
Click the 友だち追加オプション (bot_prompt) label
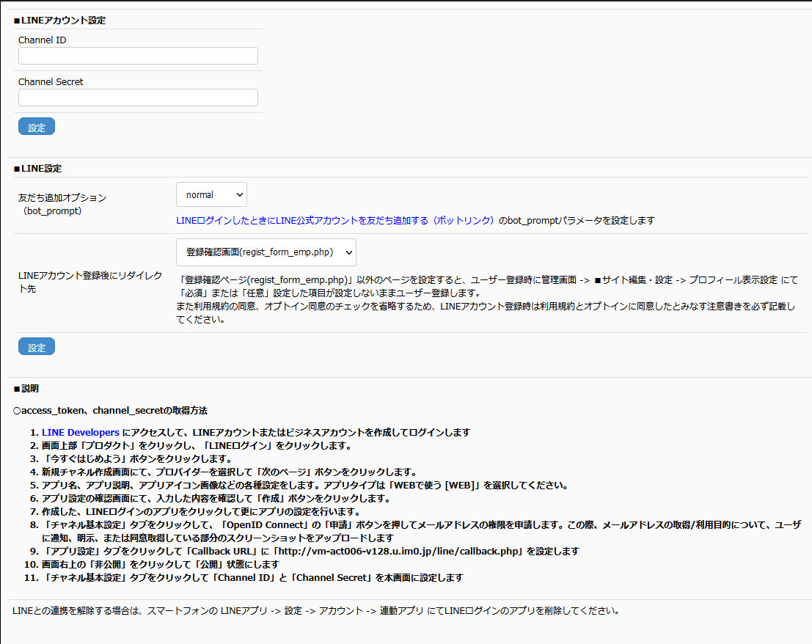click(62, 204)
